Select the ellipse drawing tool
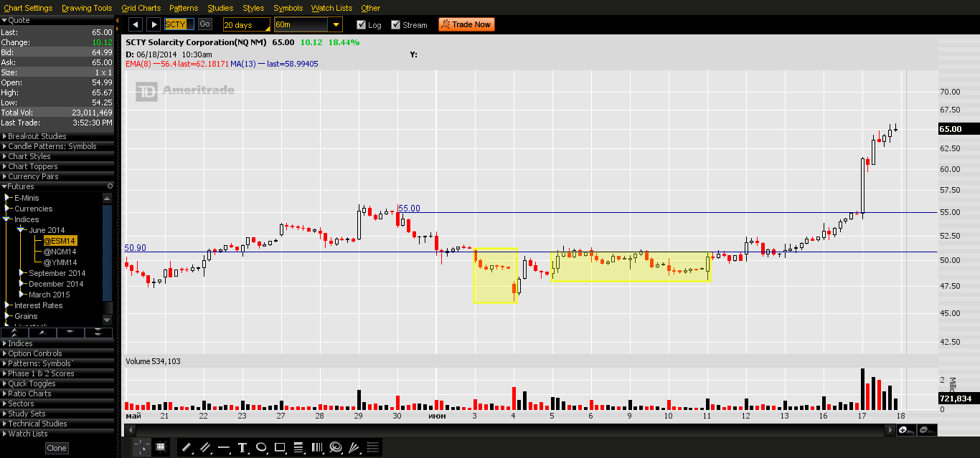 click(x=261, y=447)
